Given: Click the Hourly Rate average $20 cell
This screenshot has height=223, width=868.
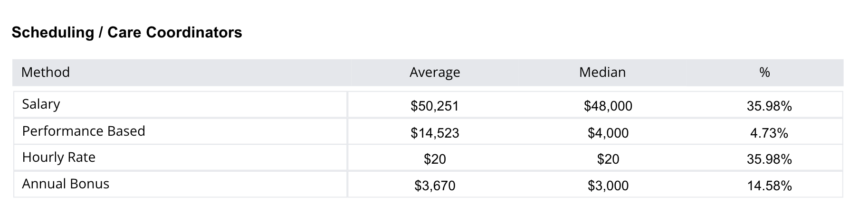Looking at the screenshot, I should tap(435, 159).
